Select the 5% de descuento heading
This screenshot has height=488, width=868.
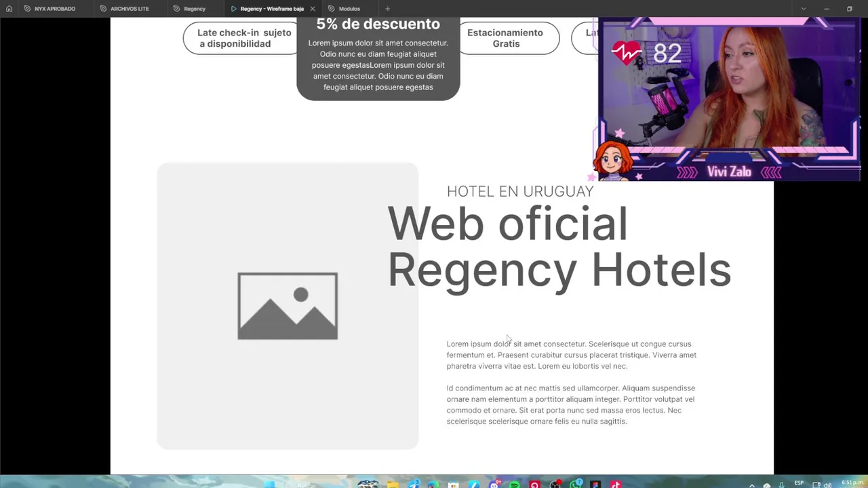pos(378,24)
